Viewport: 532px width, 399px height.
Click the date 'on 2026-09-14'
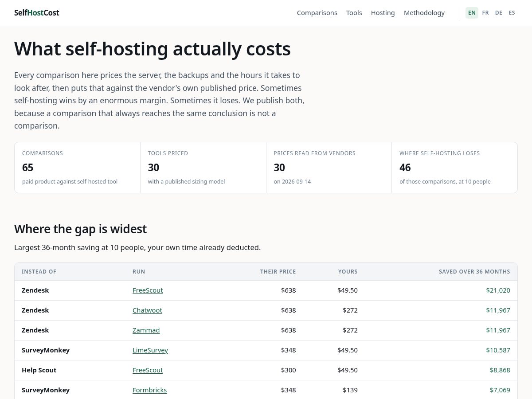[x=292, y=182]
